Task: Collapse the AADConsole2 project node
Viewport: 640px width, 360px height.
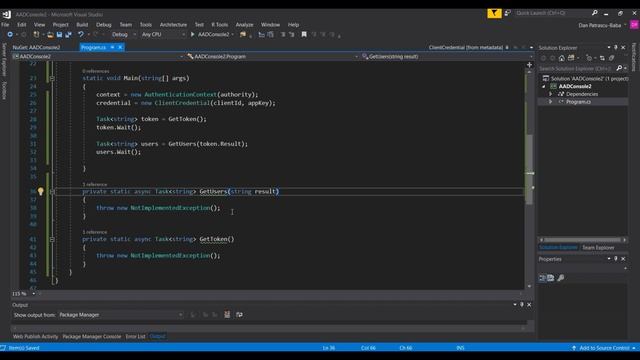Action: 544,87
